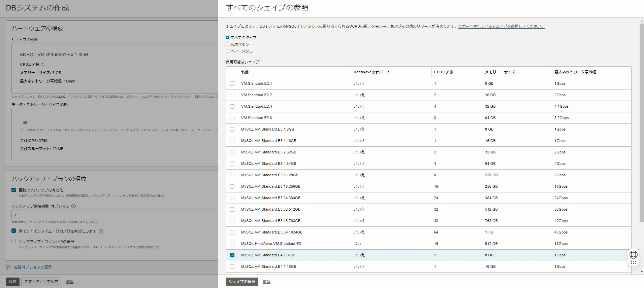The width and height of the screenshot is (644, 288).
Task: Check the VM.Standard.E2.1 shape checkbox
Action: click(232, 83)
